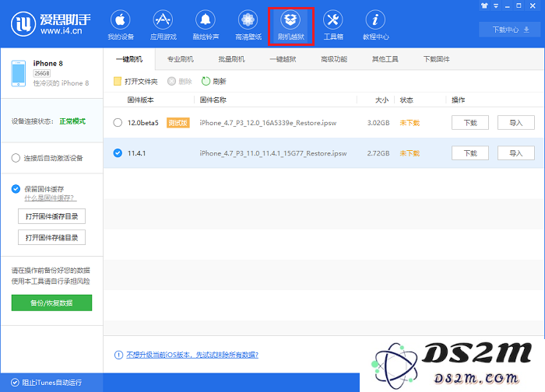Click the info icon beside the bottom link

(x=118, y=355)
